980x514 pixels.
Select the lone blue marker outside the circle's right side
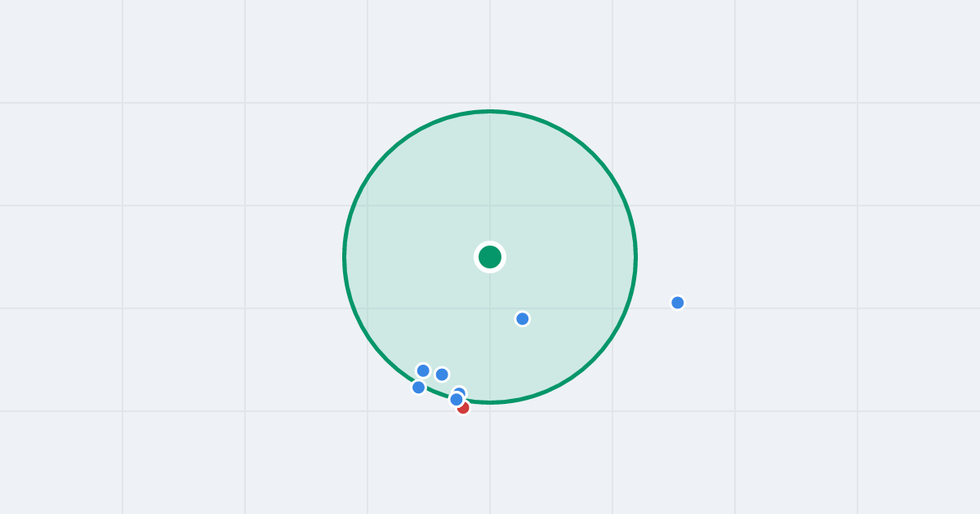pyautogui.click(x=678, y=303)
